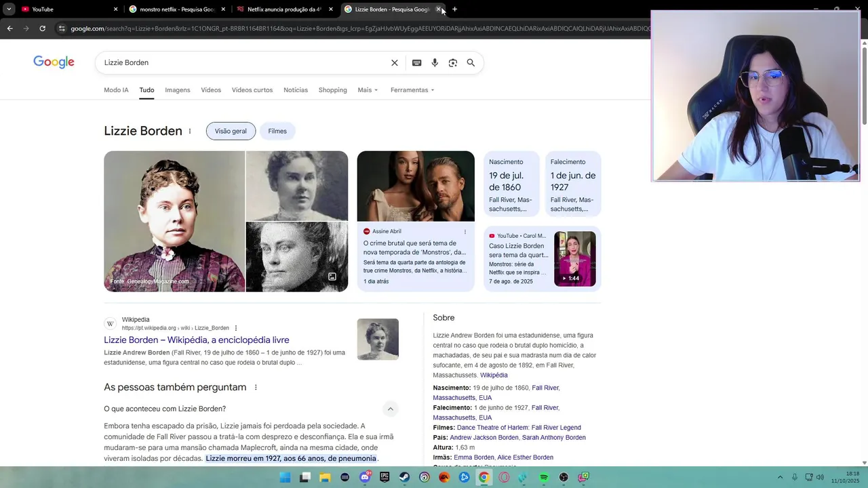Open Andrew Jackson Borden link

point(484,438)
